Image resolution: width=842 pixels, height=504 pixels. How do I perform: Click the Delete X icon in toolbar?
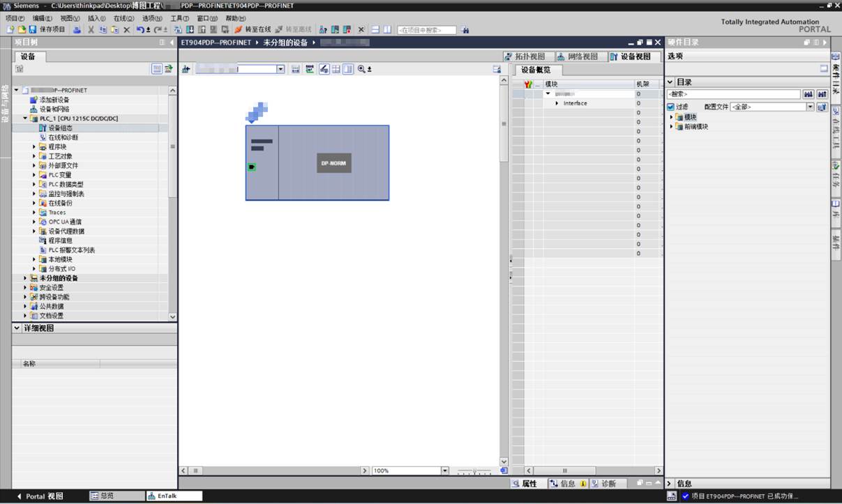pos(126,30)
